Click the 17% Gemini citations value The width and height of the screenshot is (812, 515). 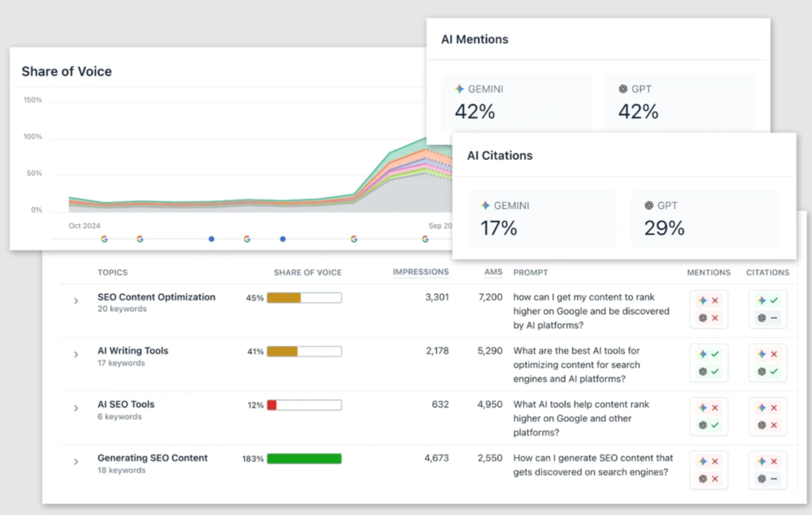coord(499,228)
